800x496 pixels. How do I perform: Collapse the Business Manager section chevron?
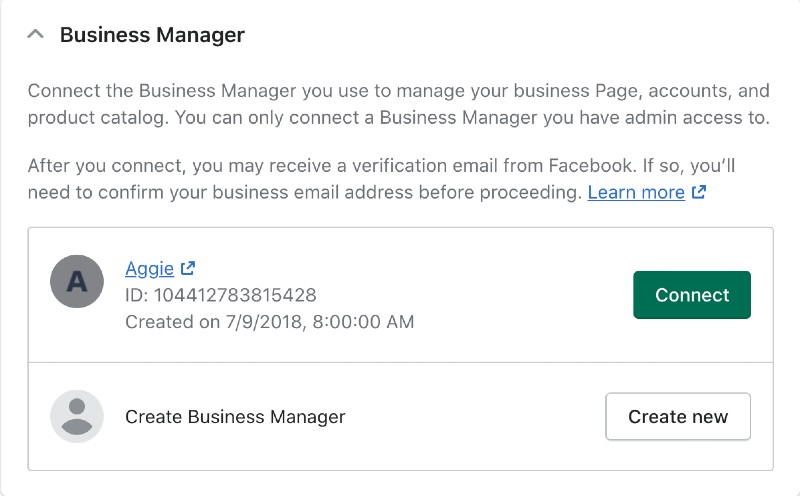(x=35, y=35)
